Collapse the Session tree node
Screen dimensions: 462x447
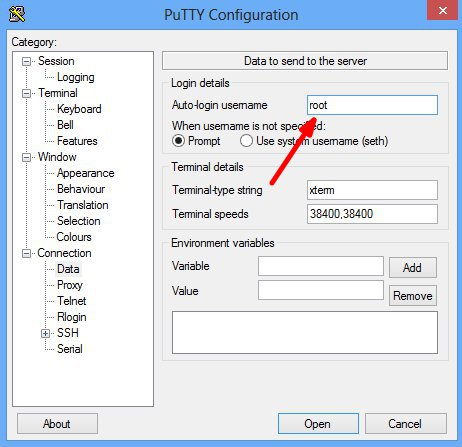pyautogui.click(x=26, y=61)
